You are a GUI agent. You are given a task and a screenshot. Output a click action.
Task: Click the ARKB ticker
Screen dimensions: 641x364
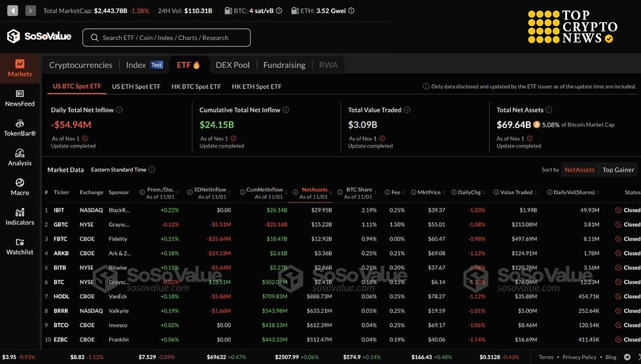pos(61,254)
